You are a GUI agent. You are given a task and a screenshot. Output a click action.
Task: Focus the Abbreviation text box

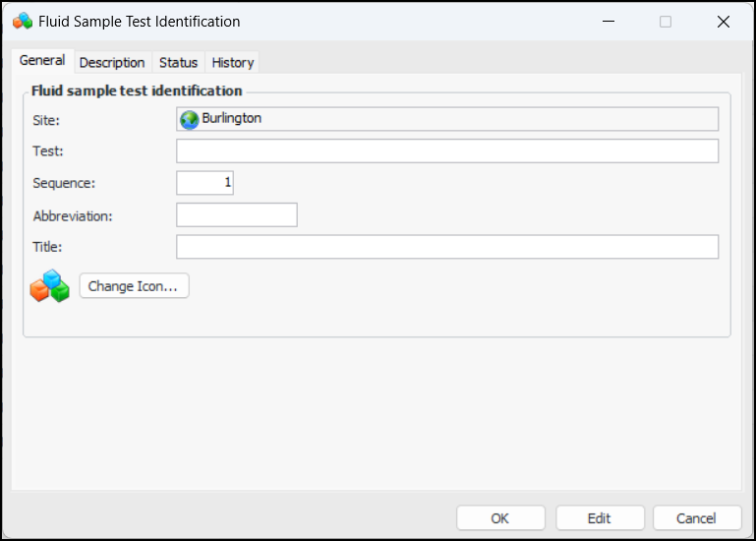coord(237,215)
